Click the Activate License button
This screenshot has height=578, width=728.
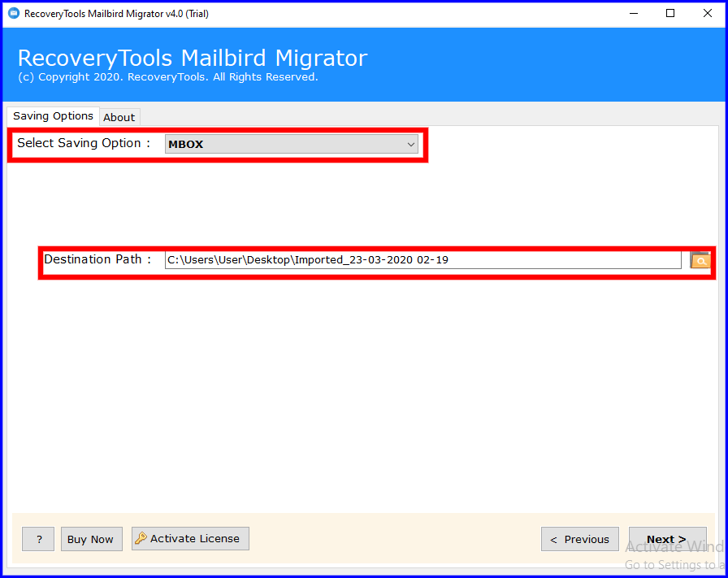pyautogui.click(x=190, y=538)
